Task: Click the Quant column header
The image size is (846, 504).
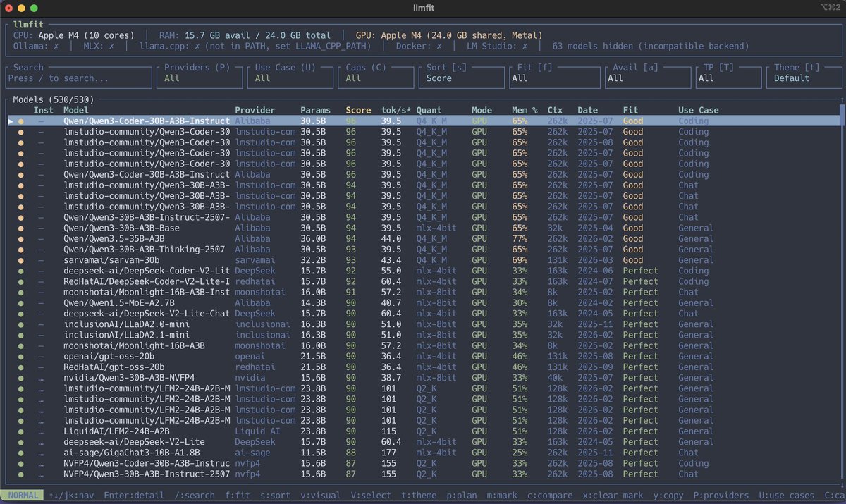Action: (429, 110)
